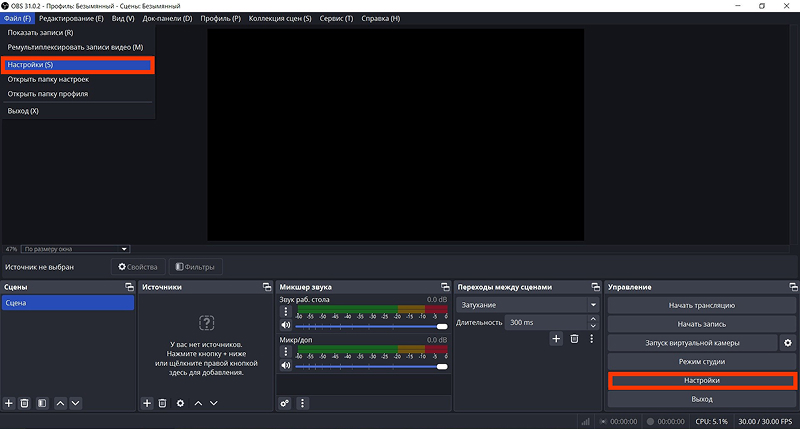Viewport: 800px width, 429px height.
Task: Add a scene transition plus icon
Action: tap(556, 338)
